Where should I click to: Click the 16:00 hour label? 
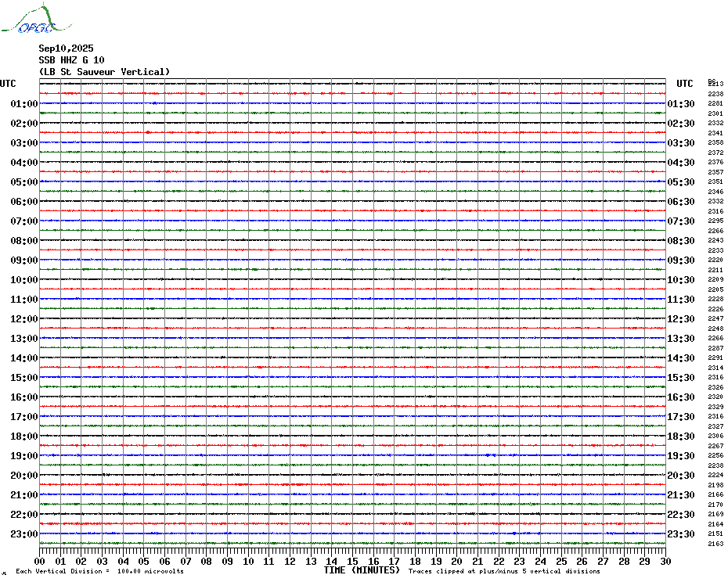[24, 397]
